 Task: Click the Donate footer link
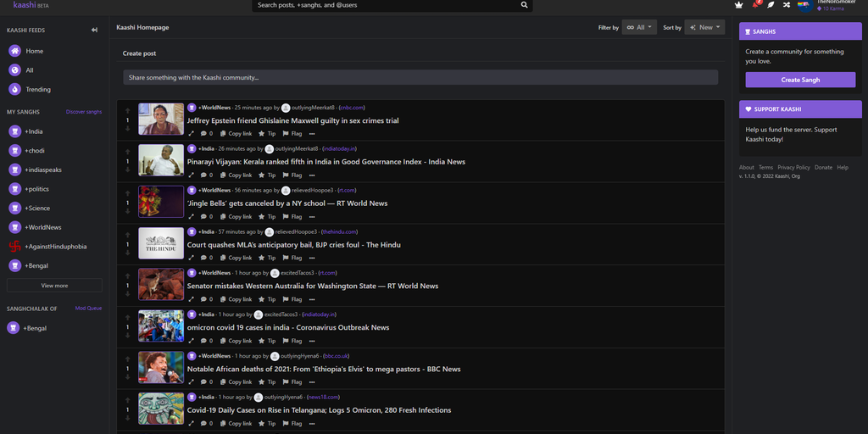point(823,167)
